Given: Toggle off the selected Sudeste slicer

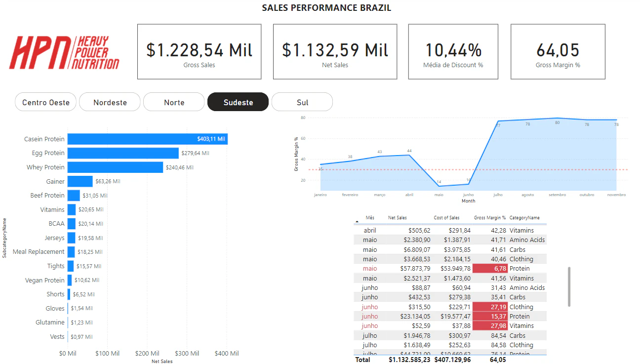Looking at the screenshot, I should [238, 102].
